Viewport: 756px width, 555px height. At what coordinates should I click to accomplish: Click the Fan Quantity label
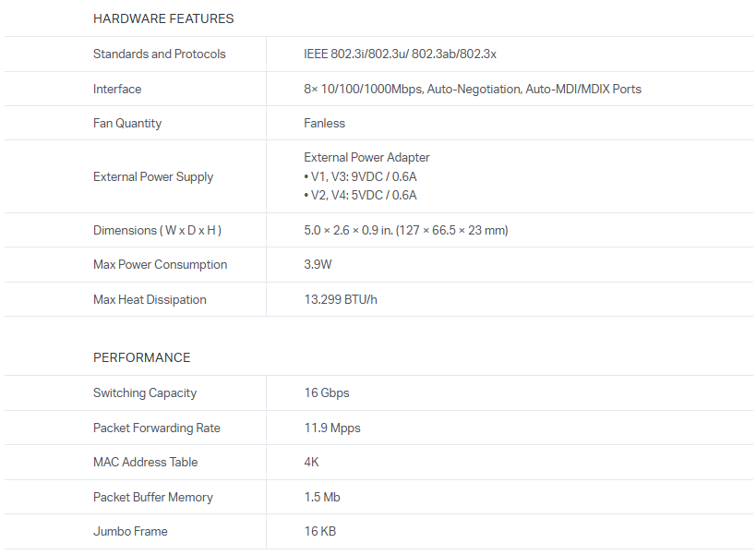[x=127, y=124]
